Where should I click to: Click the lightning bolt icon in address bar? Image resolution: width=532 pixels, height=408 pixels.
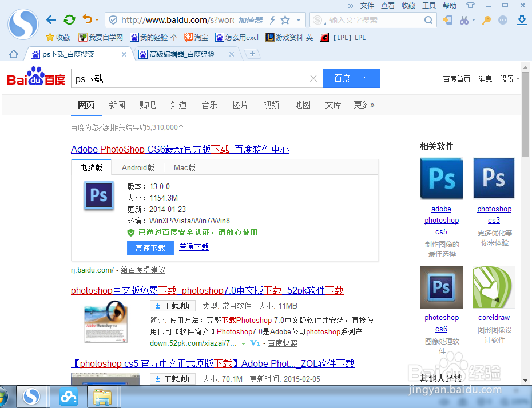click(272, 20)
